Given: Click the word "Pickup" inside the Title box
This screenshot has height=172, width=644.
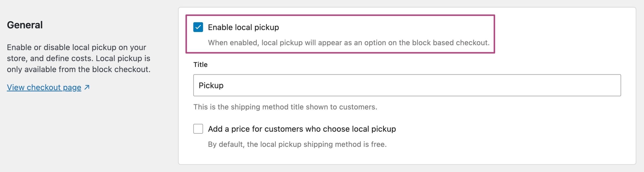Looking at the screenshot, I should pos(211,85).
